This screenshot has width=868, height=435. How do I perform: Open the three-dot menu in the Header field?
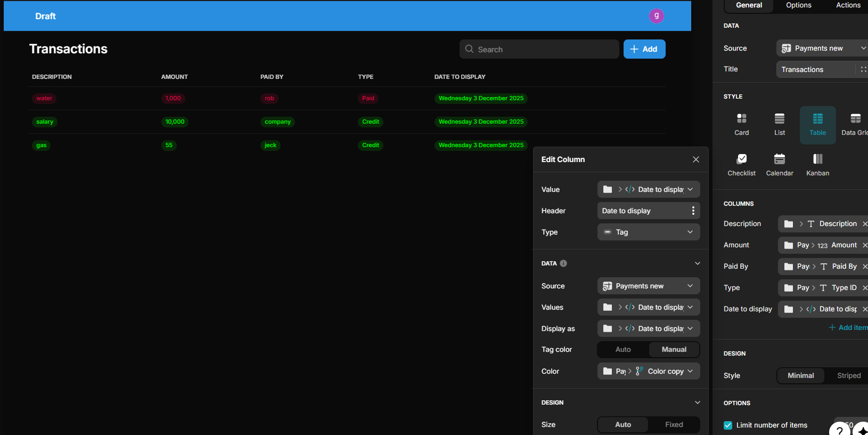693,211
